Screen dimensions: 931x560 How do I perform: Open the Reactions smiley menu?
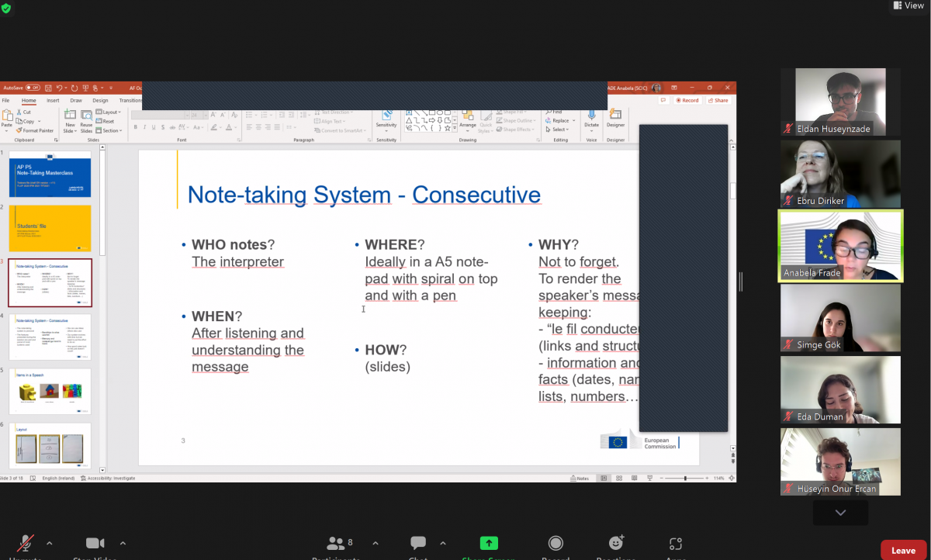pos(616,543)
